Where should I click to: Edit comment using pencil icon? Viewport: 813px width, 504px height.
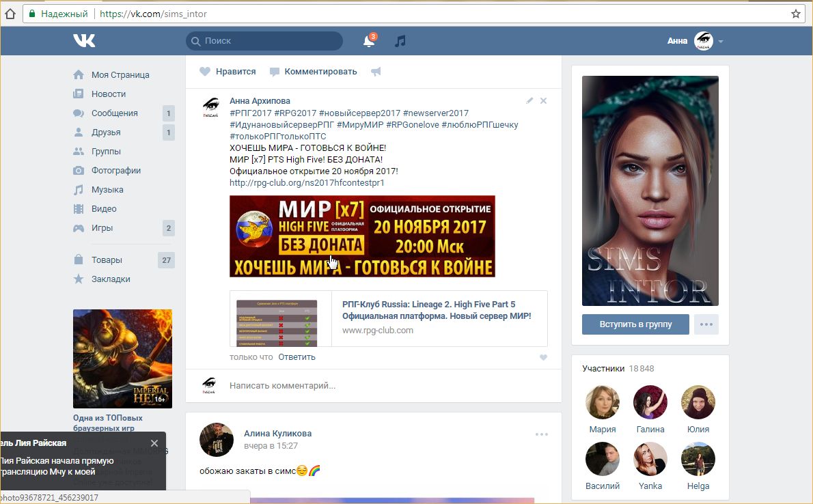click(x=529, y=100)
